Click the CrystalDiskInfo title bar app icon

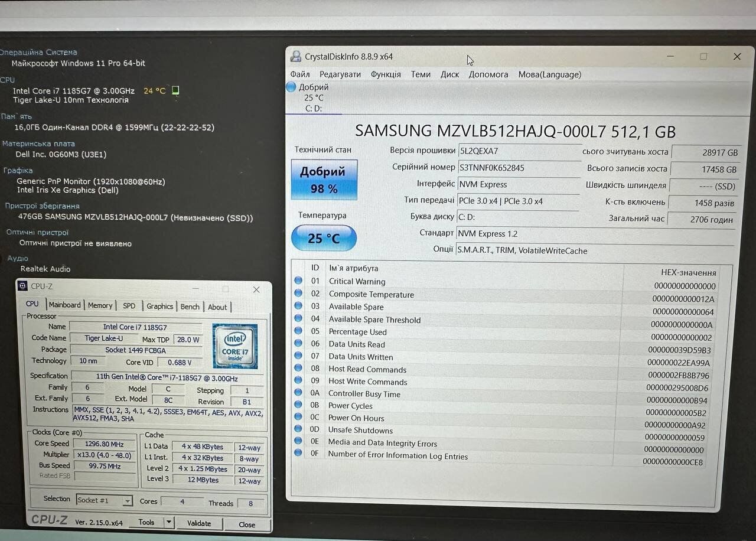[296, 57]
